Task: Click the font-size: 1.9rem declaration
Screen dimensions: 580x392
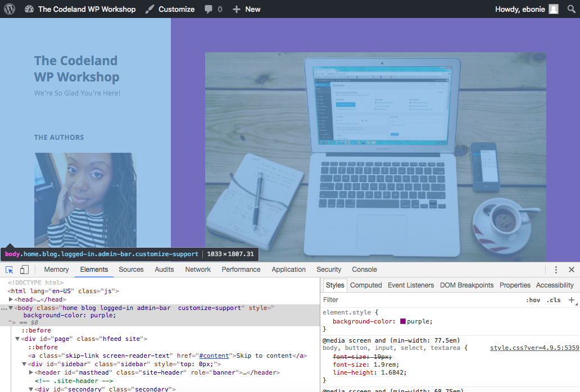Action: tap(366, 364)
